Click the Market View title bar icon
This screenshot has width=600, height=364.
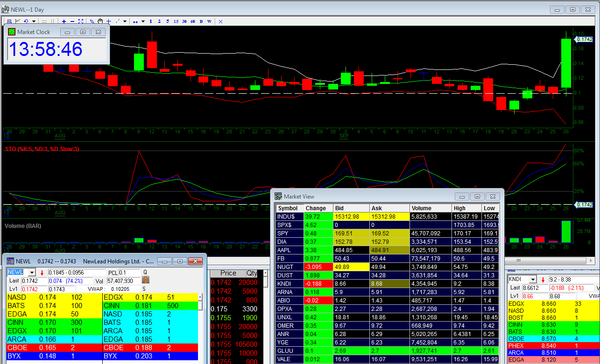click(x=278, y=196)
